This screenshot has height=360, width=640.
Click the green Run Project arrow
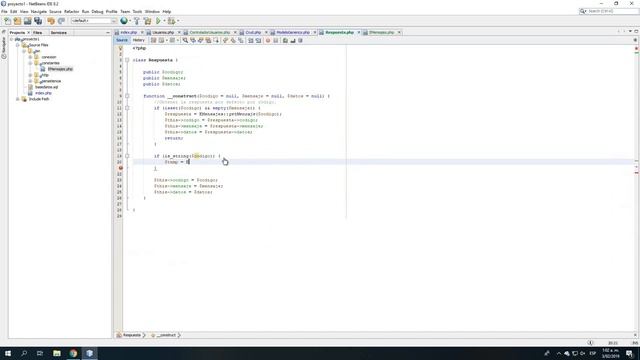(x=158, y=21)
